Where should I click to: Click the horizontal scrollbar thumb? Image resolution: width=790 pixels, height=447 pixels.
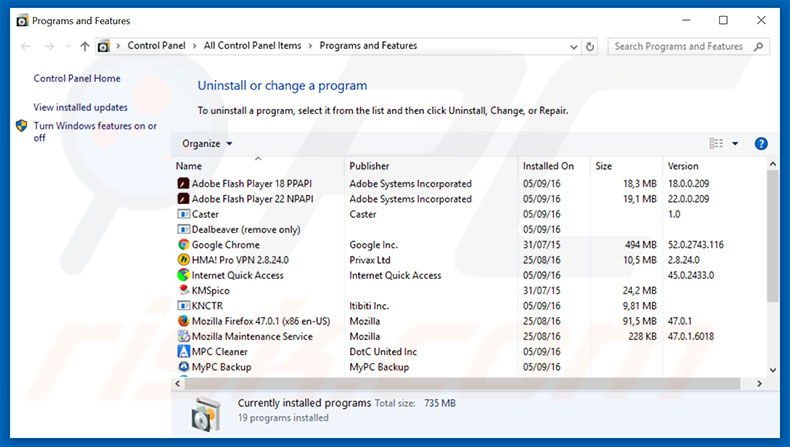pyautogui.click(x=463, y=384)
